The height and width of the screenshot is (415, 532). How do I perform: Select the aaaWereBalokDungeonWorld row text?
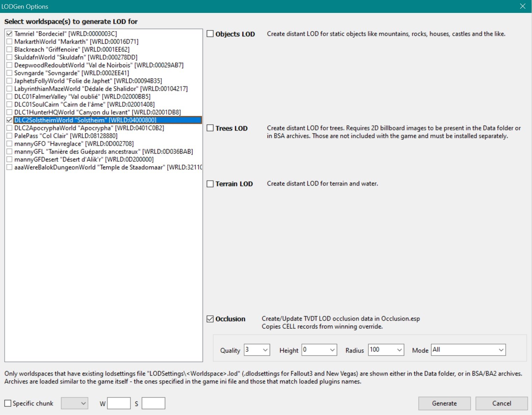pyautogui.click(x=108, y=167)
